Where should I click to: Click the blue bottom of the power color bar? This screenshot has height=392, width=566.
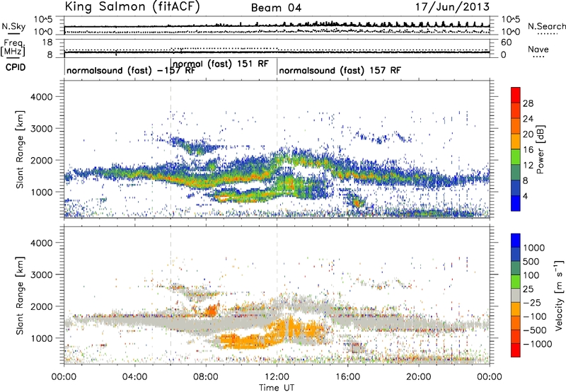pyautogui.click(x=516, y=204)
